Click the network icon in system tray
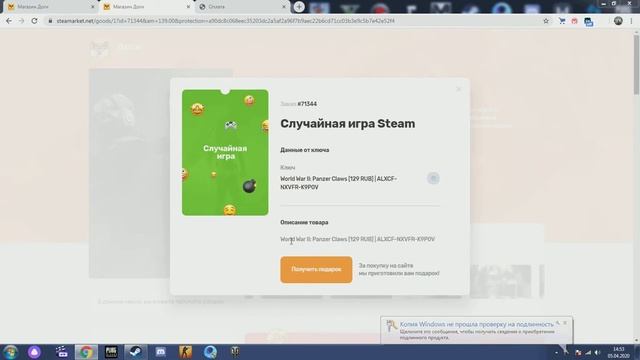Screen dimensions: 640x360 coord(588,352)
